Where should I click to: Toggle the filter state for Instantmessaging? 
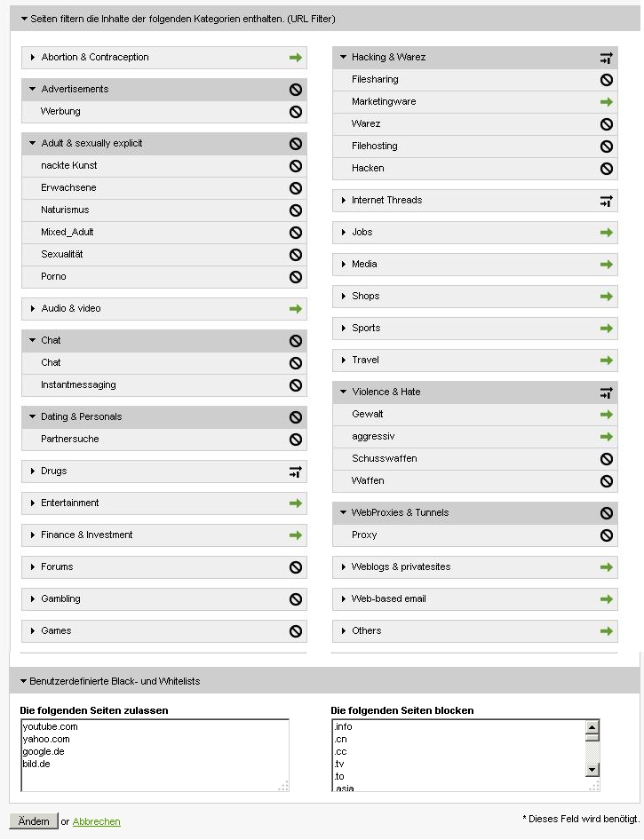coord(295,384)
